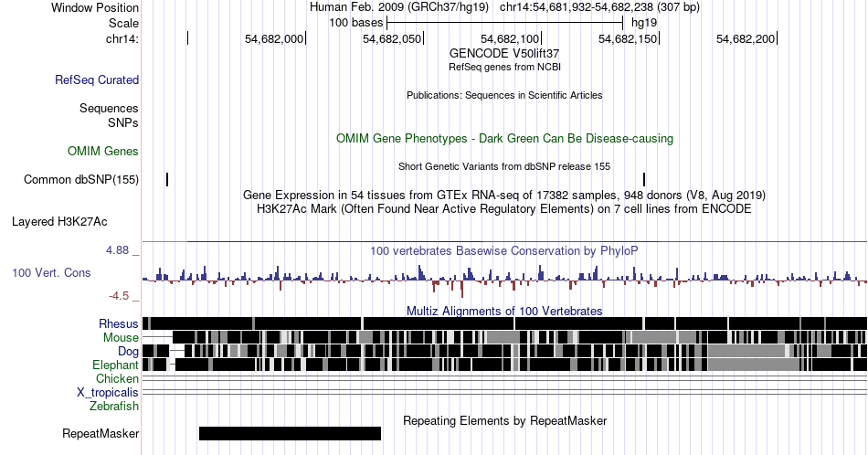The height and width of the screenshot is (455, 868).
Task: Click Repeating Elements by RepeatMasker title
Action: point(505,420)
